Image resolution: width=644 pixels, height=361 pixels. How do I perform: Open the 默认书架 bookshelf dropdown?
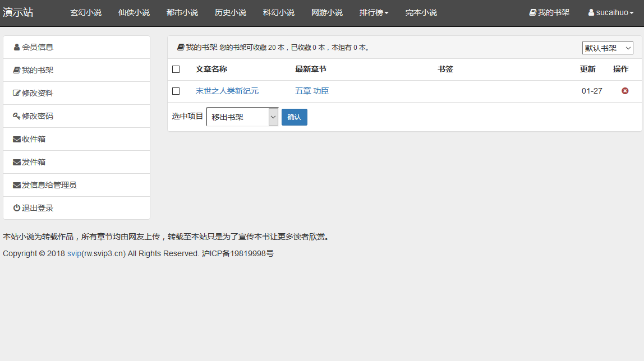608,48
